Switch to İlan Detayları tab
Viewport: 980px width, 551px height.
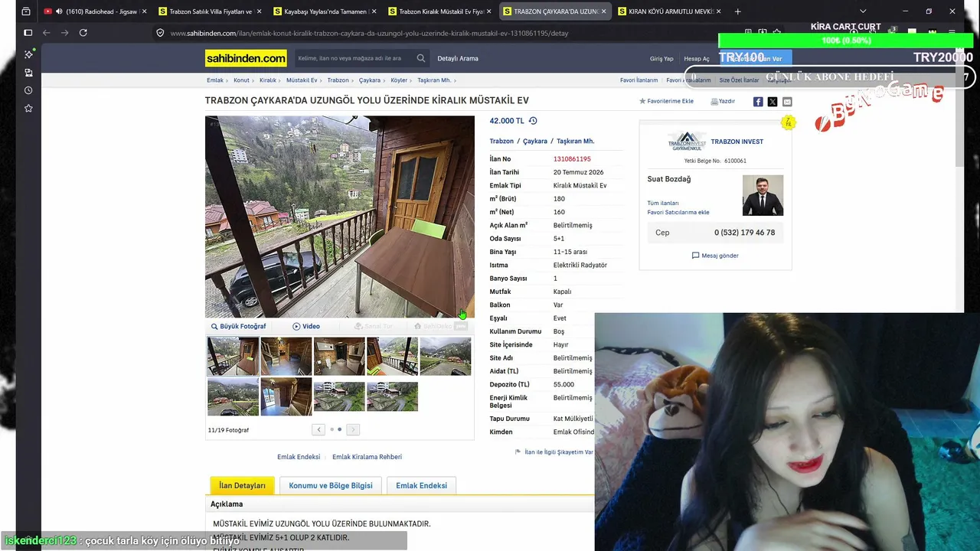[x=242, y=485]
